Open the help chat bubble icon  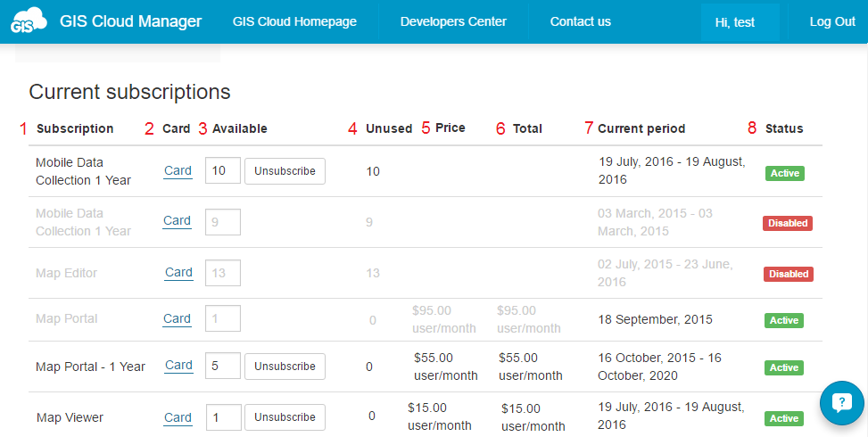pyautogui.click(x=842, y=403)
